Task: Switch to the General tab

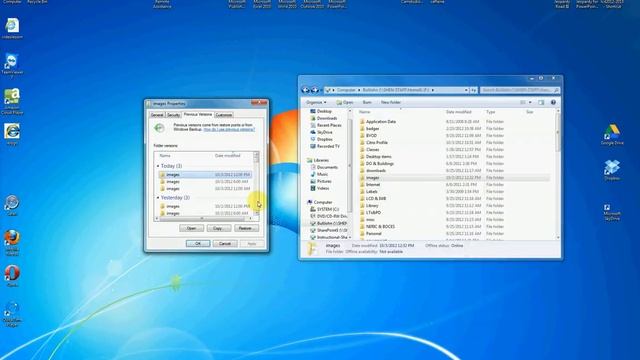Action: [157, 115]
